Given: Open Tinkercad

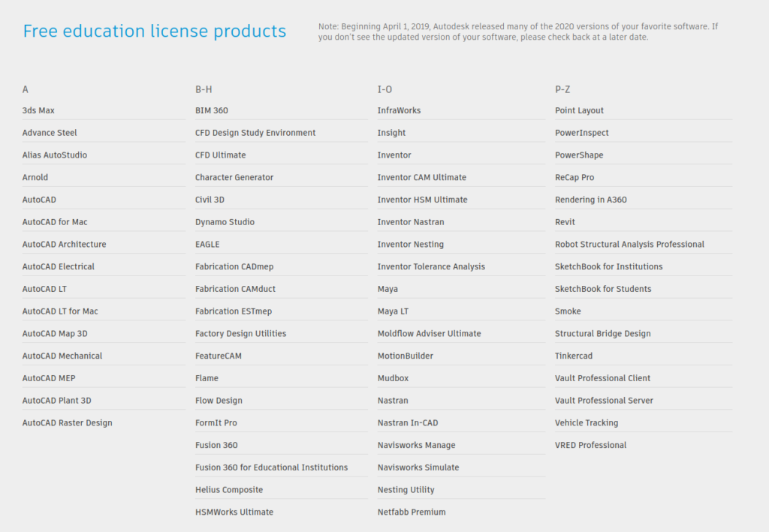Looking at the screenshot, I should 574,356.
